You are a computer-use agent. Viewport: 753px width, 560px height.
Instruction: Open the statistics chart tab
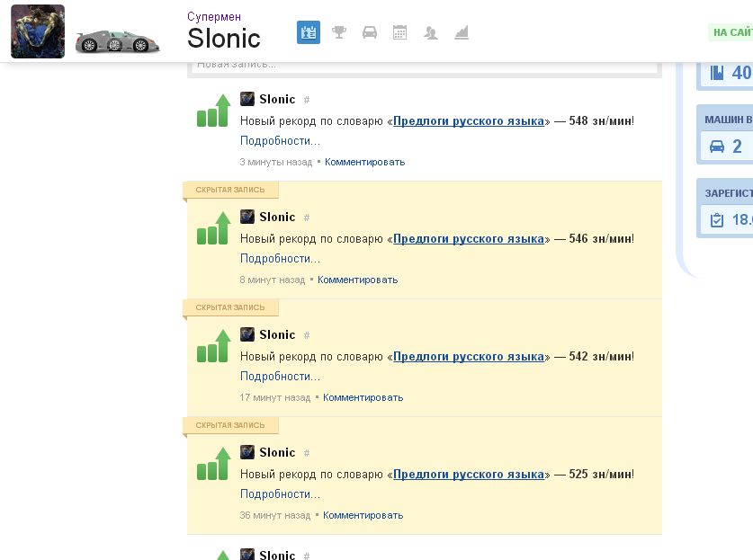pyautogui.click(x=462, y=33)
